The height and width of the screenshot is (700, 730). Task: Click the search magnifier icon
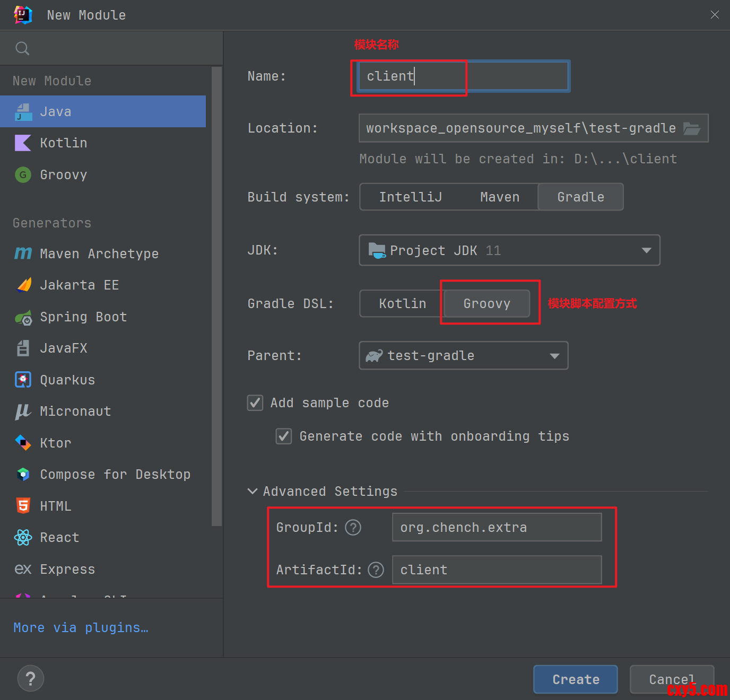click(22, 49)
